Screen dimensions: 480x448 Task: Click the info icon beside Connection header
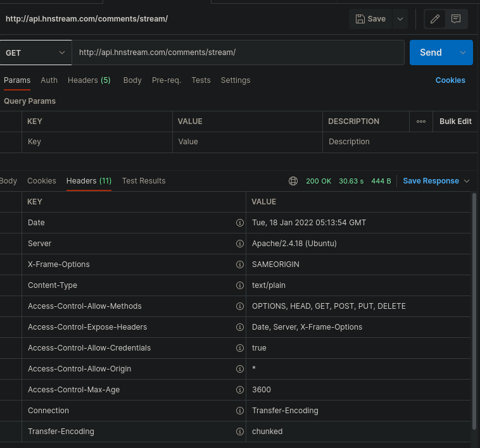[240, 411]
